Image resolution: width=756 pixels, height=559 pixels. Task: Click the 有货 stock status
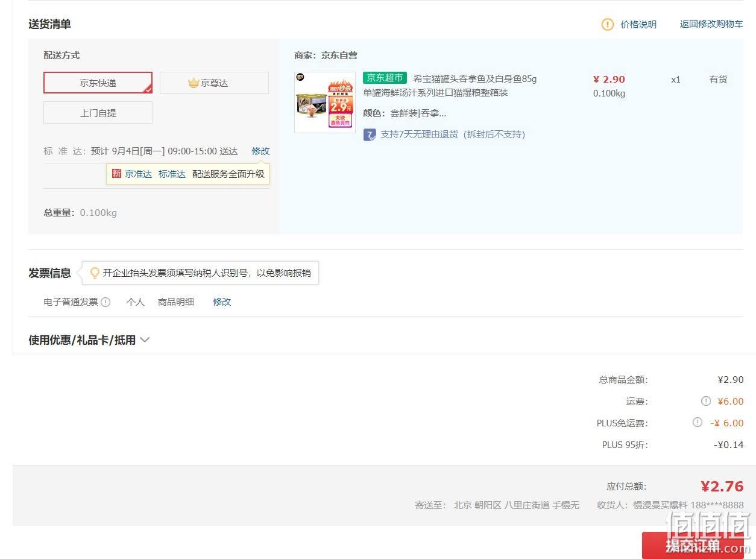[718, 79]
